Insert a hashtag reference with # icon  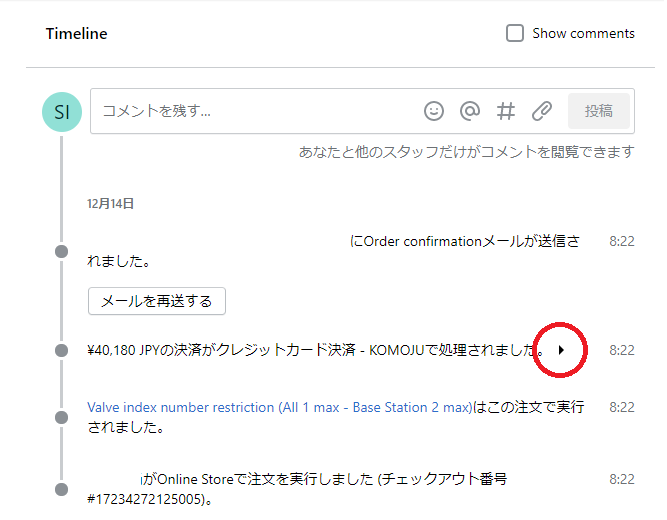coord(506,111)
